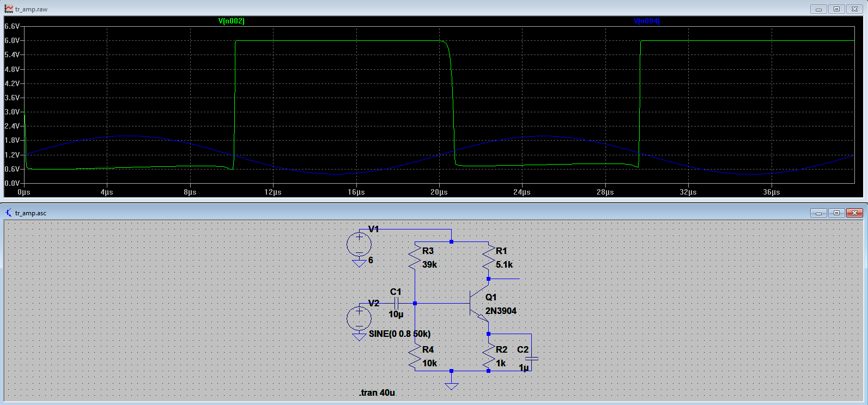Image resolution: width=868 pixels, height=405 pixels.
Task: Click the 2N3904 transistor model text
Action: (x=501, y=311)
